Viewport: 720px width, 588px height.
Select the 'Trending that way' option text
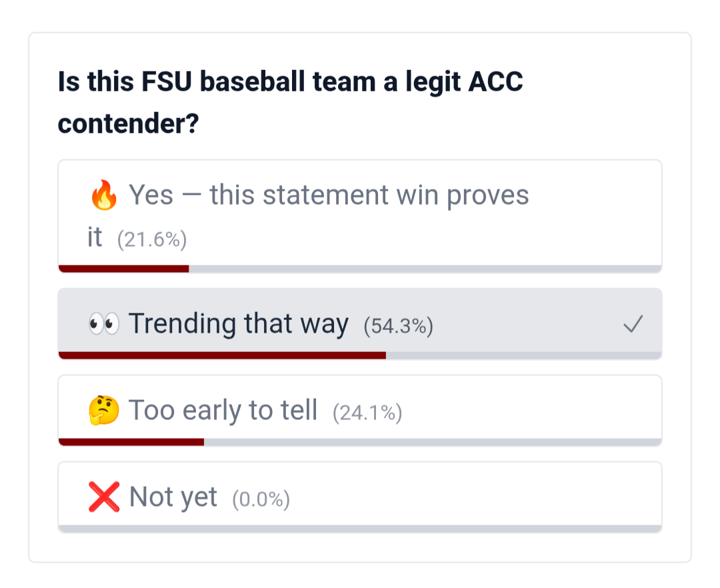(x=238, y=324)
